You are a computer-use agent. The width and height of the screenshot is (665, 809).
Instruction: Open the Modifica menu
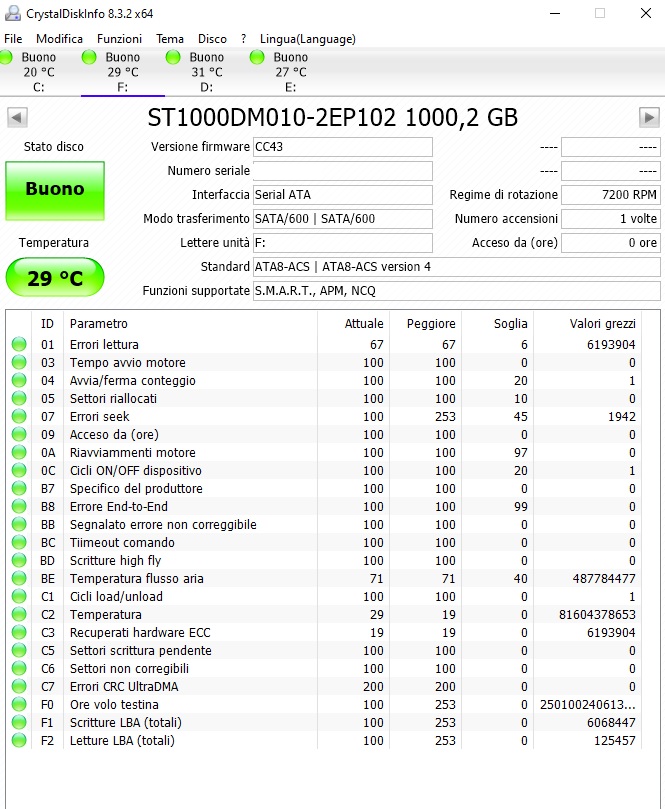point(59,39)
